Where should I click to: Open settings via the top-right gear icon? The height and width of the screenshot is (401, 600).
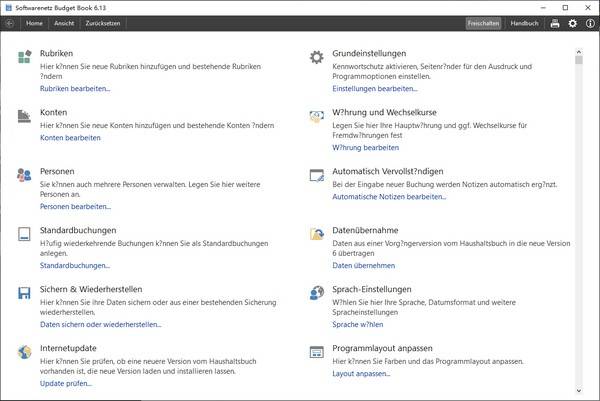573,23
